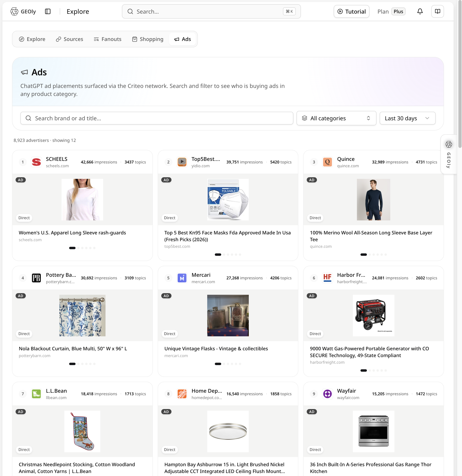Click '8,923 advertisers · showing 12' text

(45, 140)
